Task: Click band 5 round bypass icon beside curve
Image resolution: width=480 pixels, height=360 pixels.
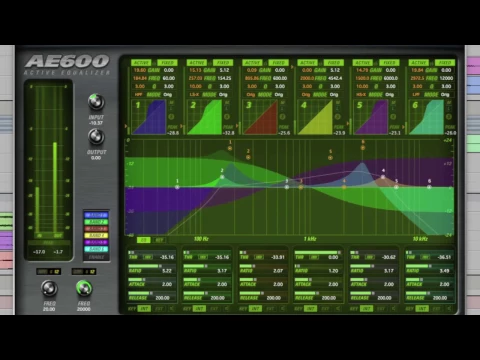Action: click(x=393, y=117)
